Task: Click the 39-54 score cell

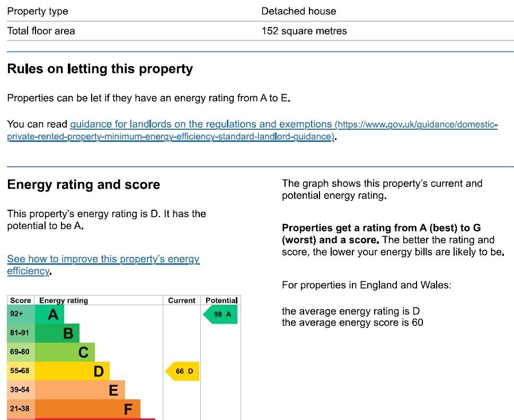Action: coord(21,390)
